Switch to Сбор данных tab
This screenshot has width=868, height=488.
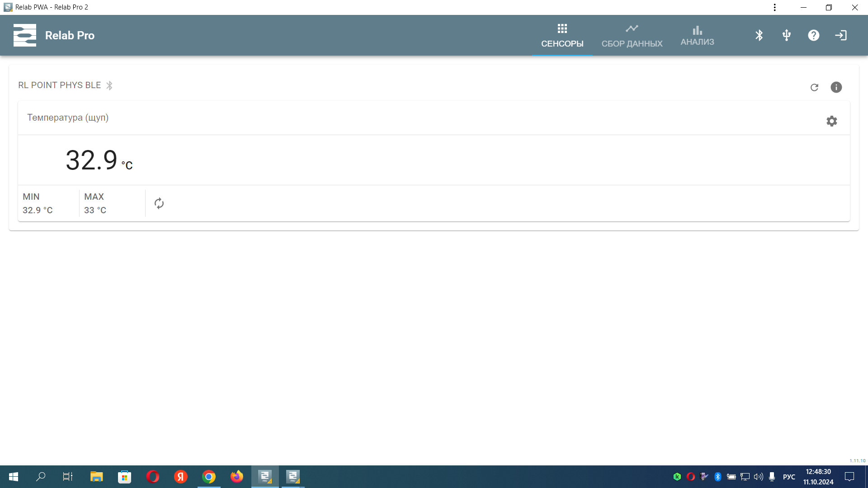pyautogui.click(x=632, y=36)
